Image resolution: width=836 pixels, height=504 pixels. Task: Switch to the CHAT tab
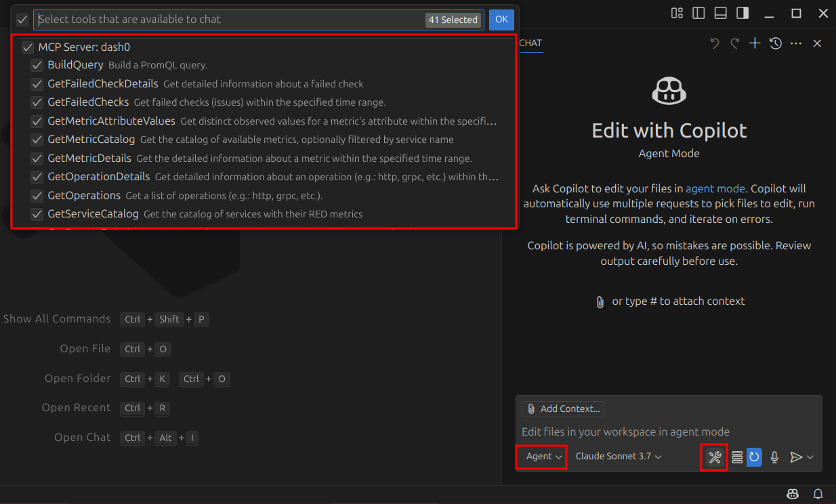coord(530,43)
